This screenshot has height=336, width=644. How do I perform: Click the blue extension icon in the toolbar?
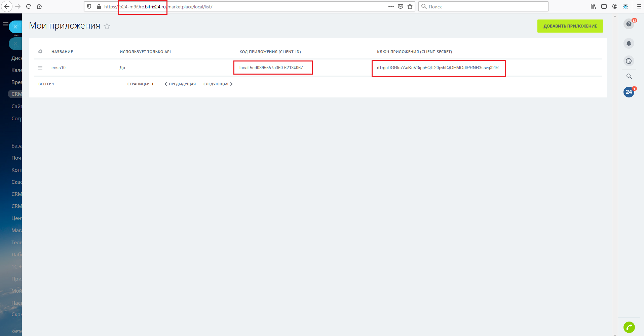pyautogui.click(x=626, y=6)
